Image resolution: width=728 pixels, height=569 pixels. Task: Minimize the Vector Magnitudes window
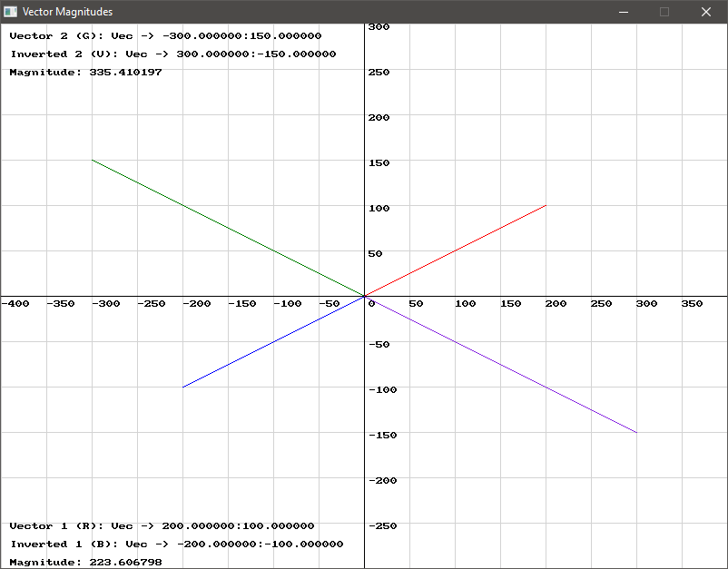[624, 12]
